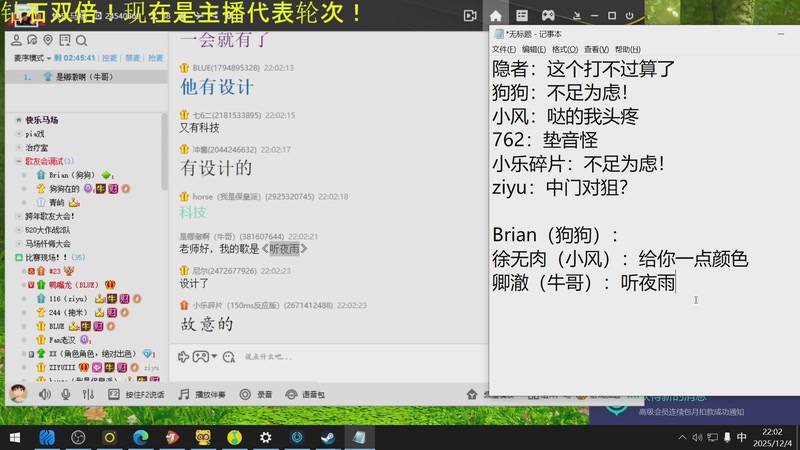Image resolution: width=800 pixels, height=450 pixels.
Task: Open the Settings gear on the taskbar
Action: pyautogui.click(x=265, y=437)
